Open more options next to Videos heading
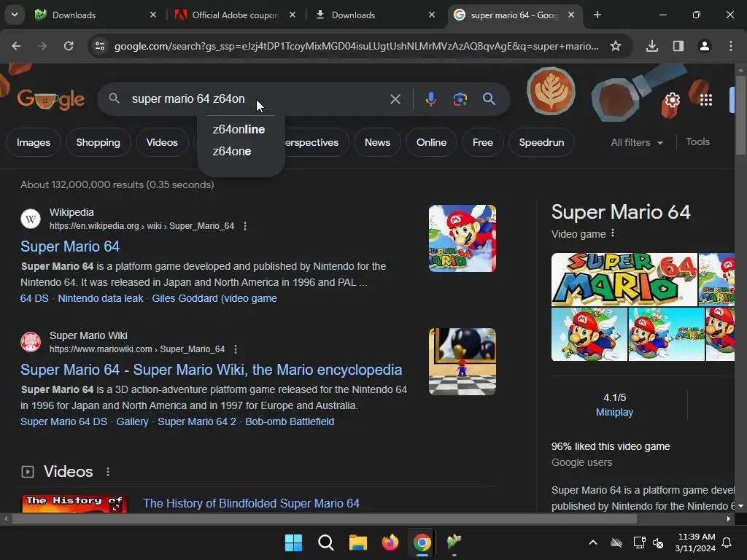This screenshot has width=747, height=560. click(x=108, y=472)
